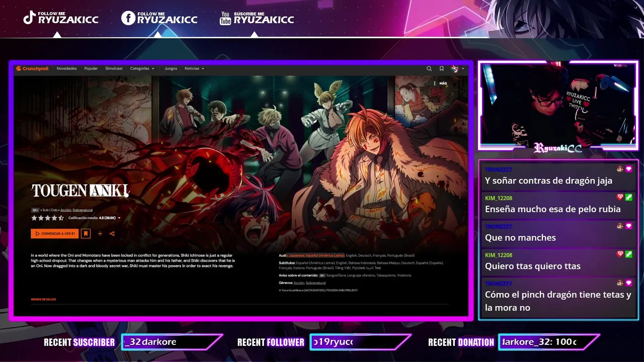Open the three-dot MÁS options
The image size is (644, 362).
[440, 83]
